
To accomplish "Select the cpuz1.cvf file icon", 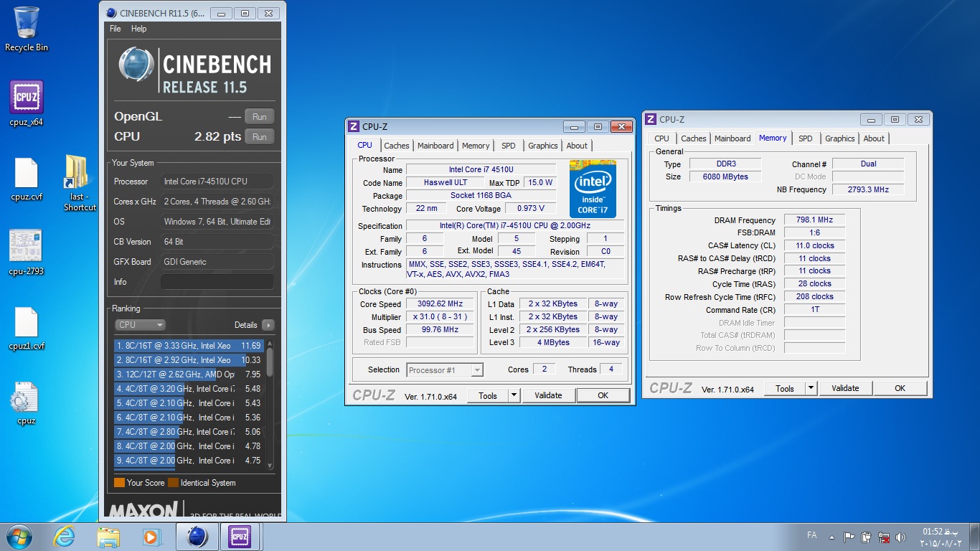I will 27,329.
